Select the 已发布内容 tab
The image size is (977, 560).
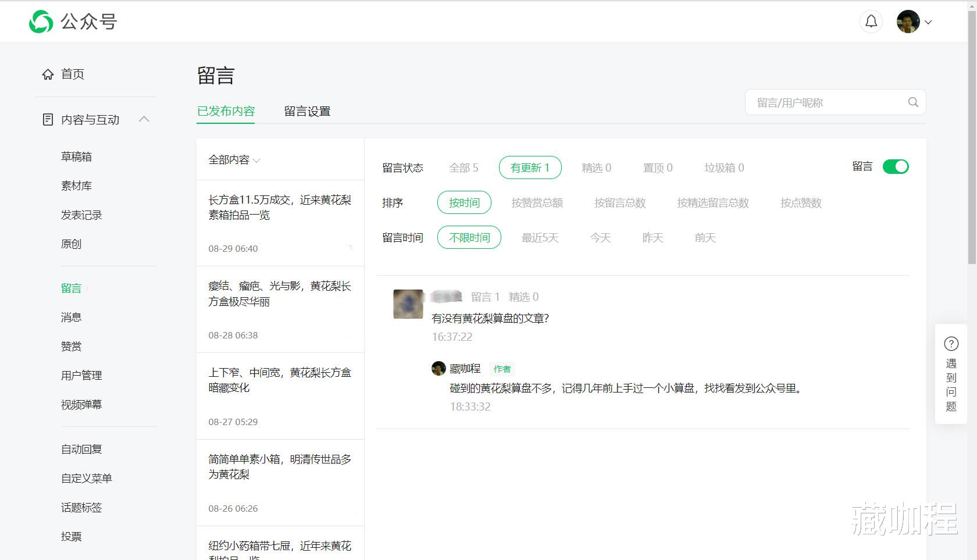coord(226,110)
